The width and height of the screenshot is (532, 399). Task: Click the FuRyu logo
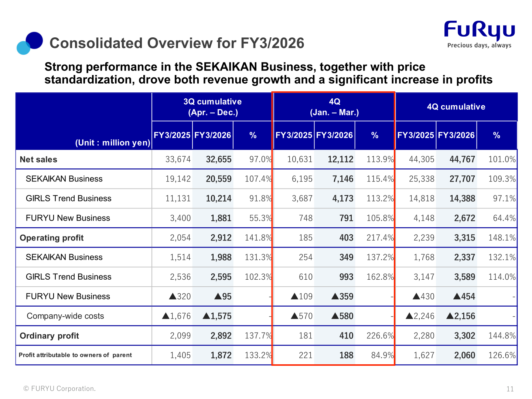tap(479, 31)
